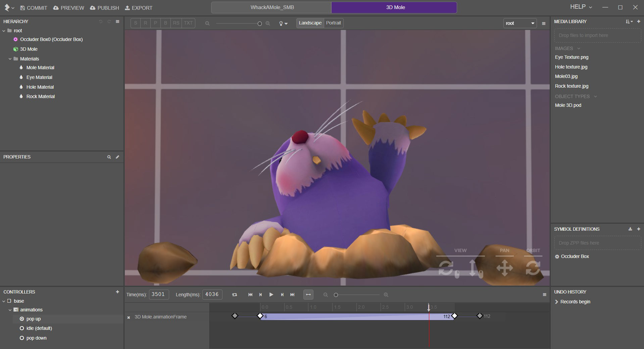Click the viewport zoom out magnifier

[207, 24]
